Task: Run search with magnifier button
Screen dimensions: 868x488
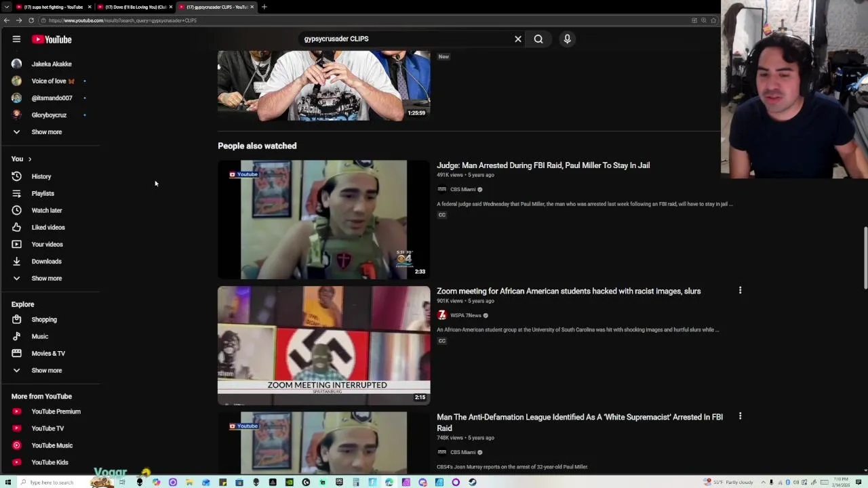Action: click(538, 39)
